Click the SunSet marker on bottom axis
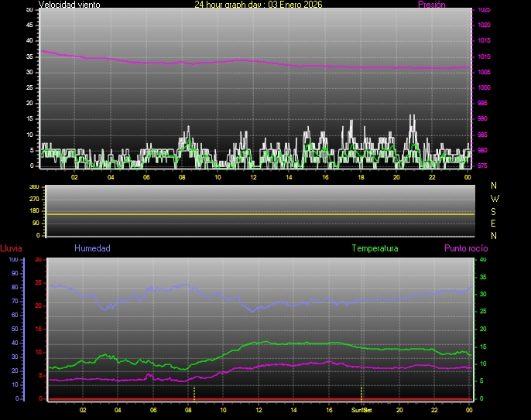This screenshot has width=531, height=420. (361, 409)
